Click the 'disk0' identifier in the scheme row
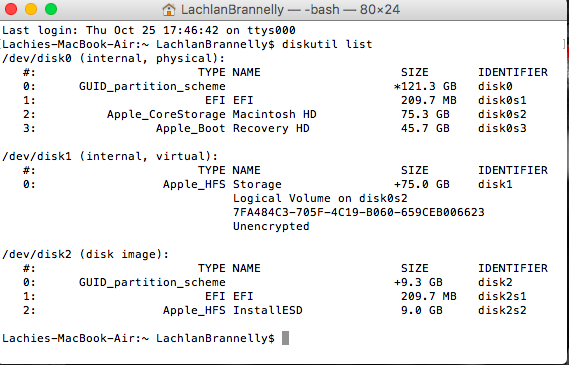 (x=495, y=86)
